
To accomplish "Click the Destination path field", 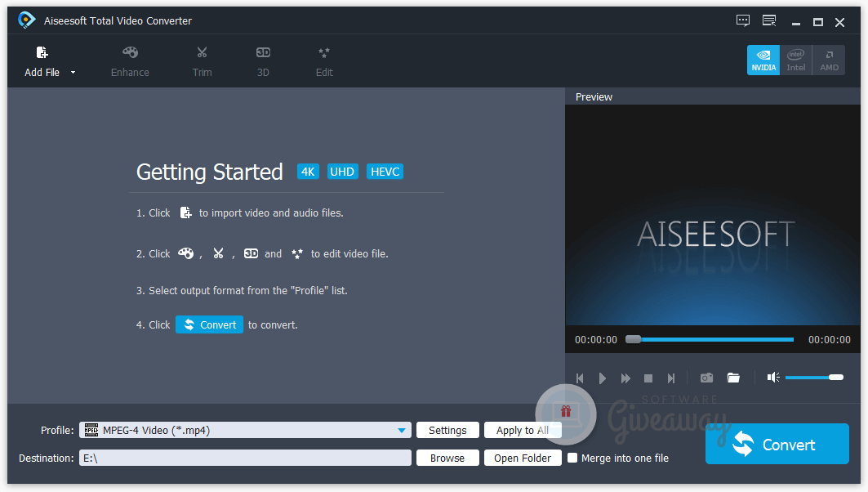I will click(245, 458).
